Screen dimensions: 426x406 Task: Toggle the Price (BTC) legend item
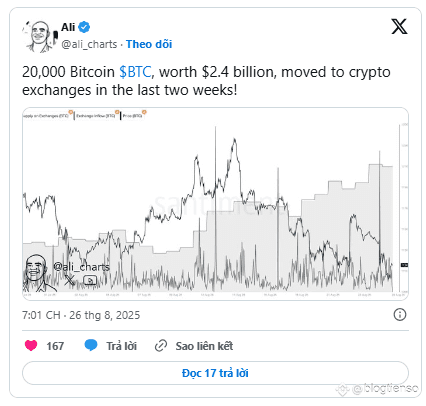(x=134, y=116)
